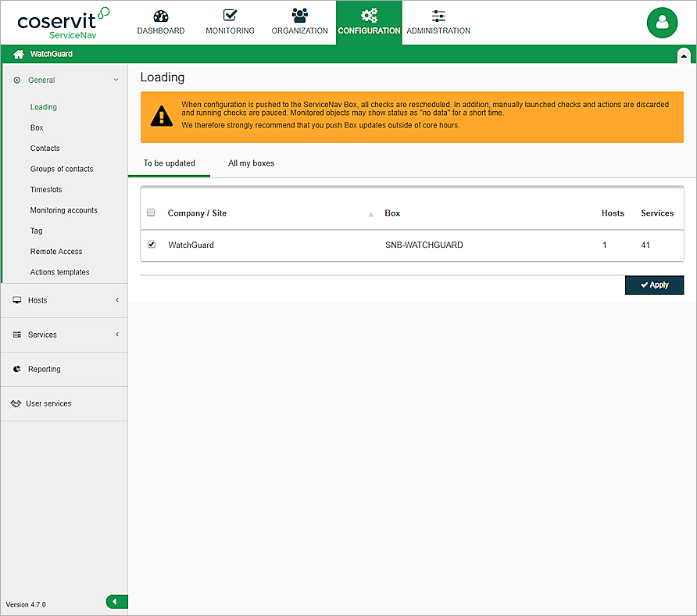Viewport: 697px width, 616px height.
Task: Open the Organization people icon
Action: point(299,16)
